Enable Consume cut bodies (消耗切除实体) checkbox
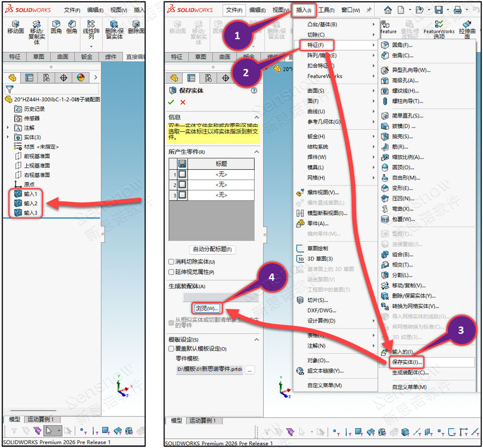Screen dimensions: 483x448 point(171,262)
